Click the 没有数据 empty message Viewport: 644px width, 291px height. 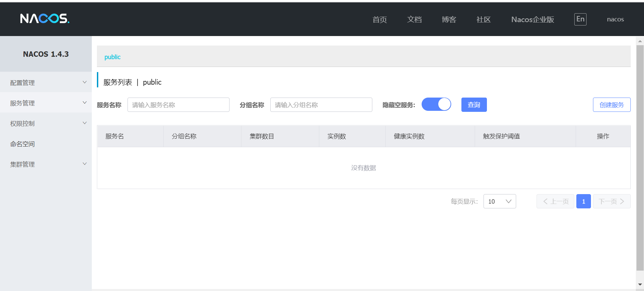pos(363,168)
